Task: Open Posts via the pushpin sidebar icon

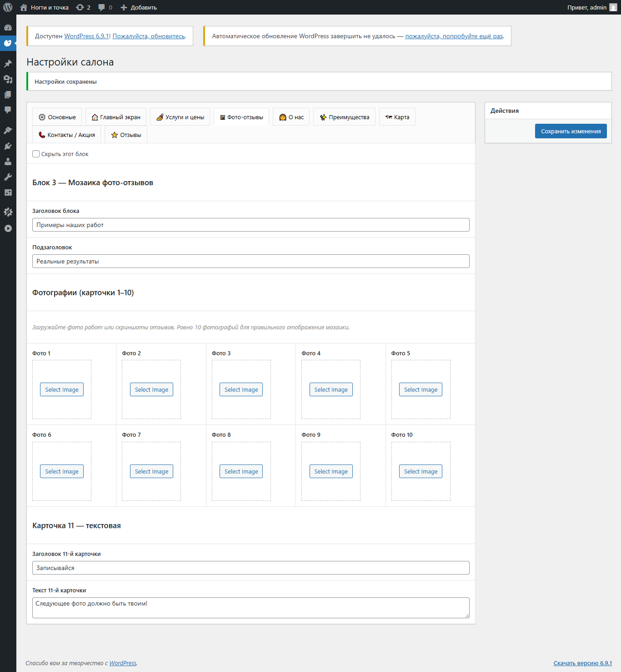Action: coord(8,64)
